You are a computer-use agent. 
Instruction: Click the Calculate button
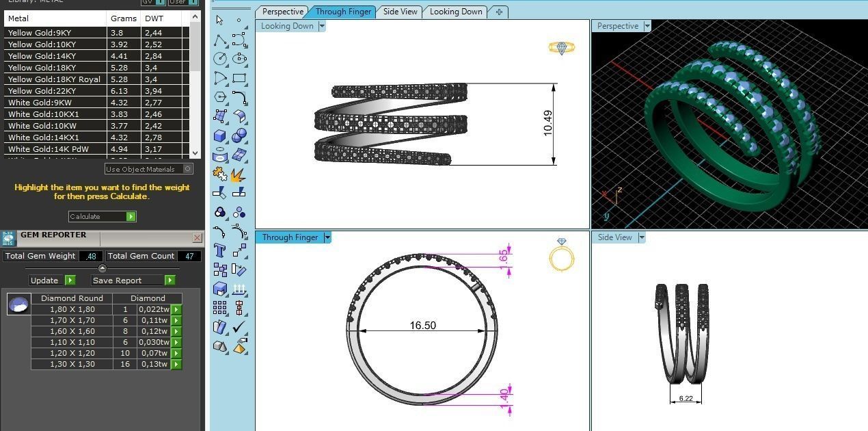point(103,216)
